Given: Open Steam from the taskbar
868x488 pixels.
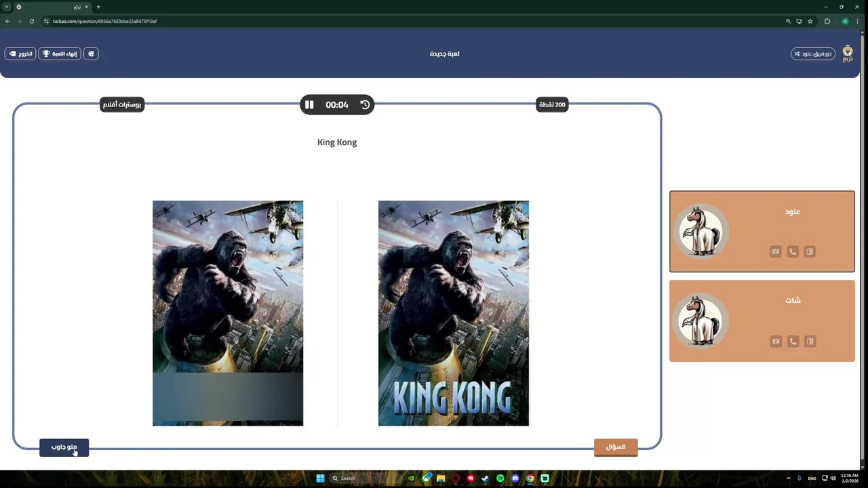Looking at the screenshot, I should 486,478.
